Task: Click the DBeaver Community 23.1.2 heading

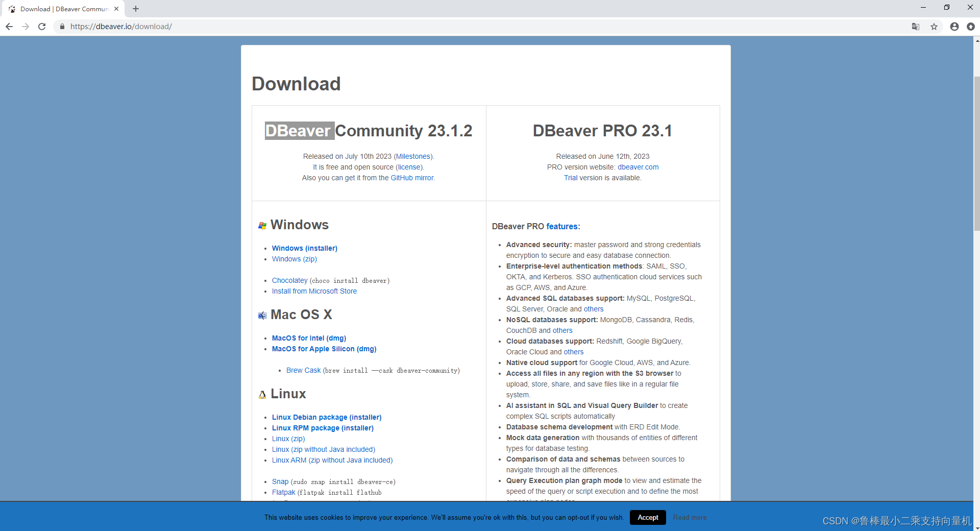Action: [369, 131]
